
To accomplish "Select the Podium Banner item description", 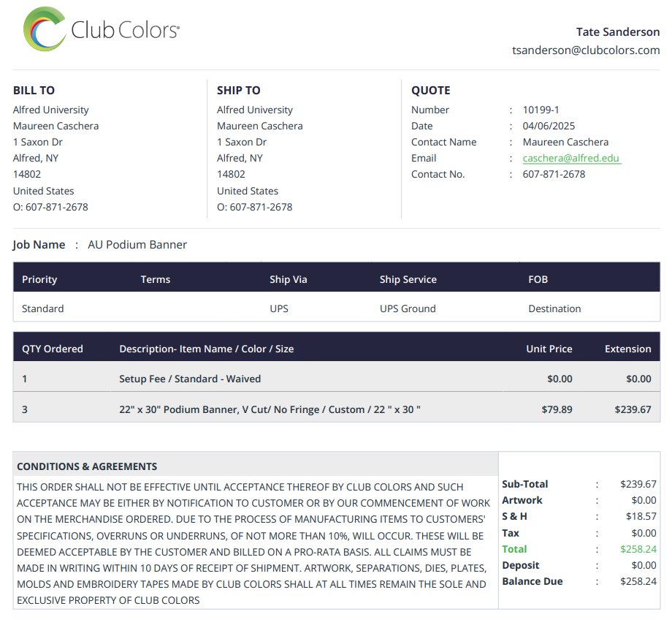I will click(x=270, y=409).
